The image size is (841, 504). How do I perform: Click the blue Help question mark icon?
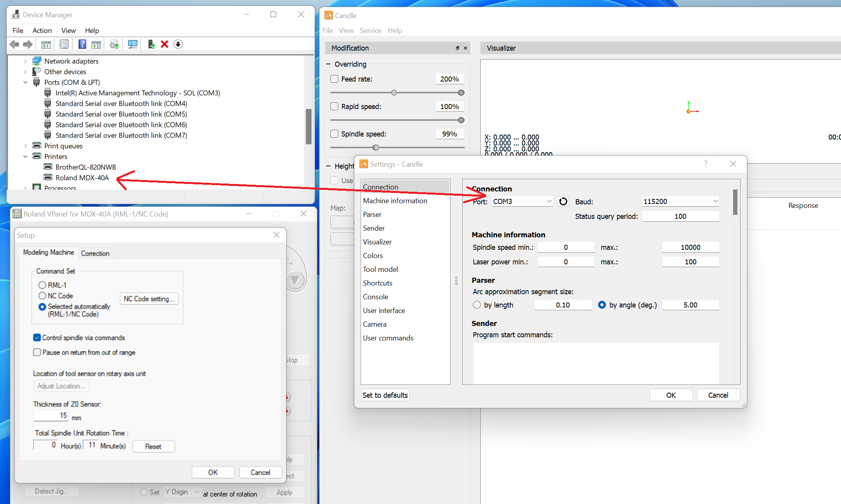[x=82, y=44]
